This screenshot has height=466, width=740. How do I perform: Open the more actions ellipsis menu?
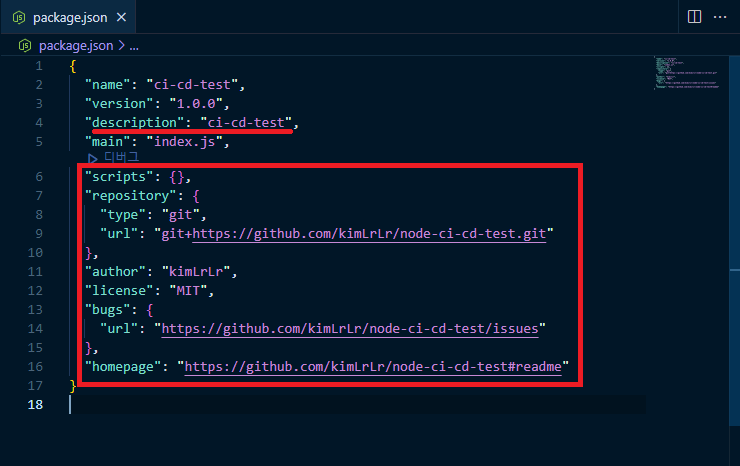(x=720, y=17)
